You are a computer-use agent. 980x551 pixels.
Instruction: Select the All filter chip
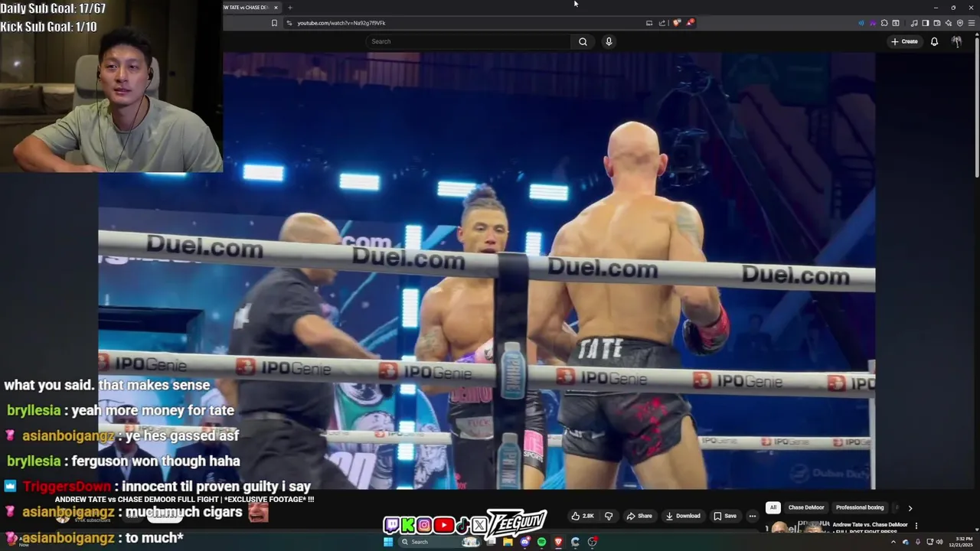(773, 507)
